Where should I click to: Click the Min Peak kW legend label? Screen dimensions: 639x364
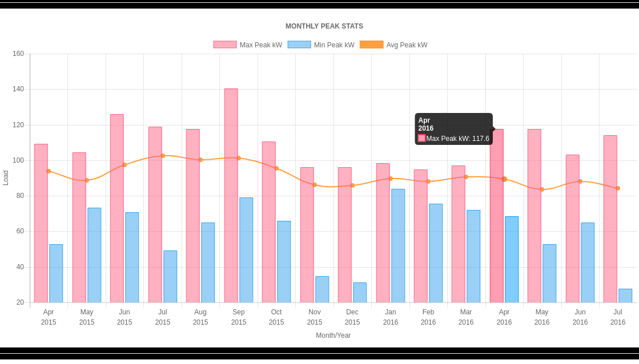point(334,45)
